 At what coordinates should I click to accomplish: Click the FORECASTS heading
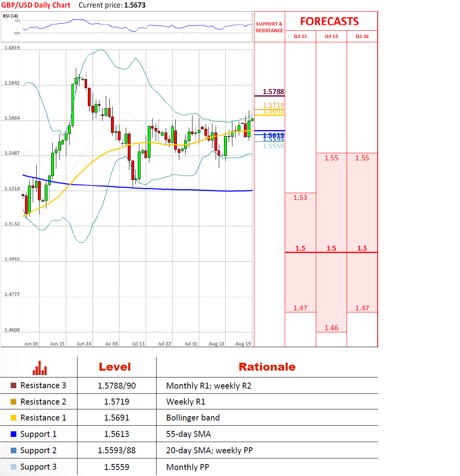pos(329,22)
